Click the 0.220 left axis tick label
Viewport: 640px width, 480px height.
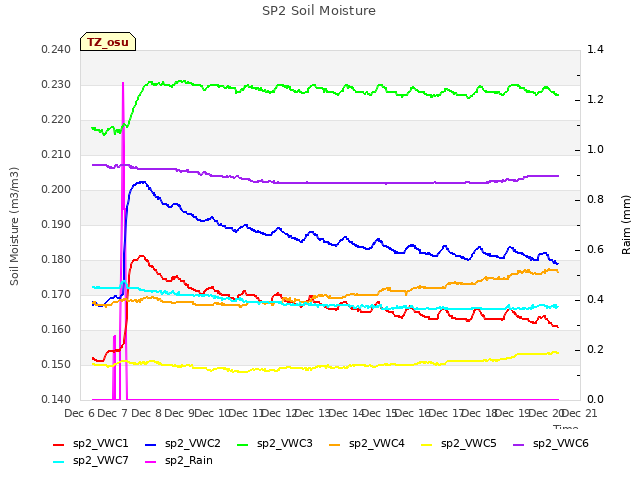pos(56,120)
